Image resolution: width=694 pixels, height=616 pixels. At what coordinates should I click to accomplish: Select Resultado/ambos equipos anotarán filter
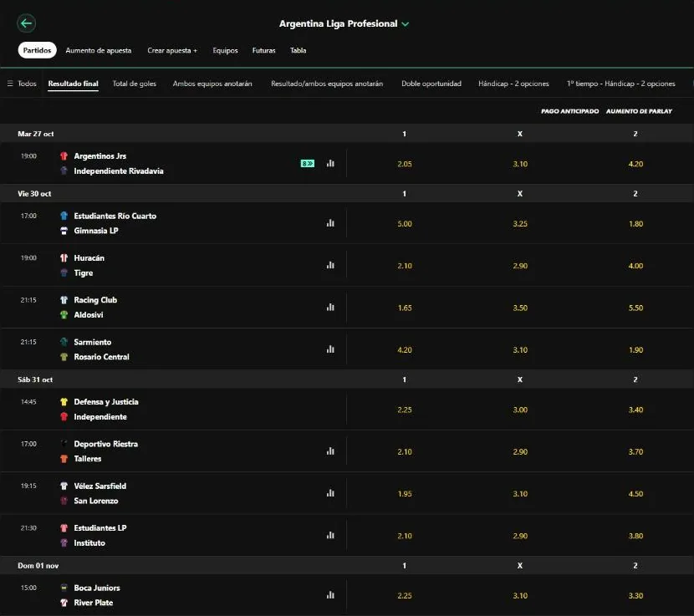pyautogui.click(x=327, y=84)
